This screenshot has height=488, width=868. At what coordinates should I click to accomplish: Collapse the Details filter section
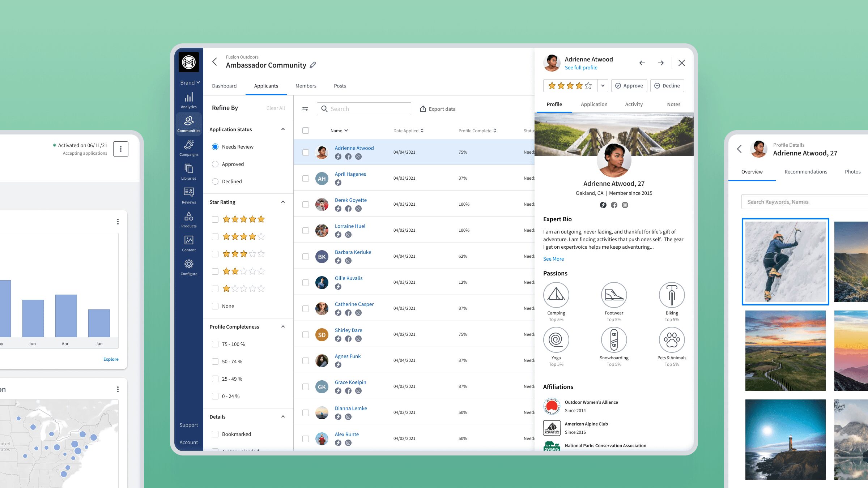[283, 417]
